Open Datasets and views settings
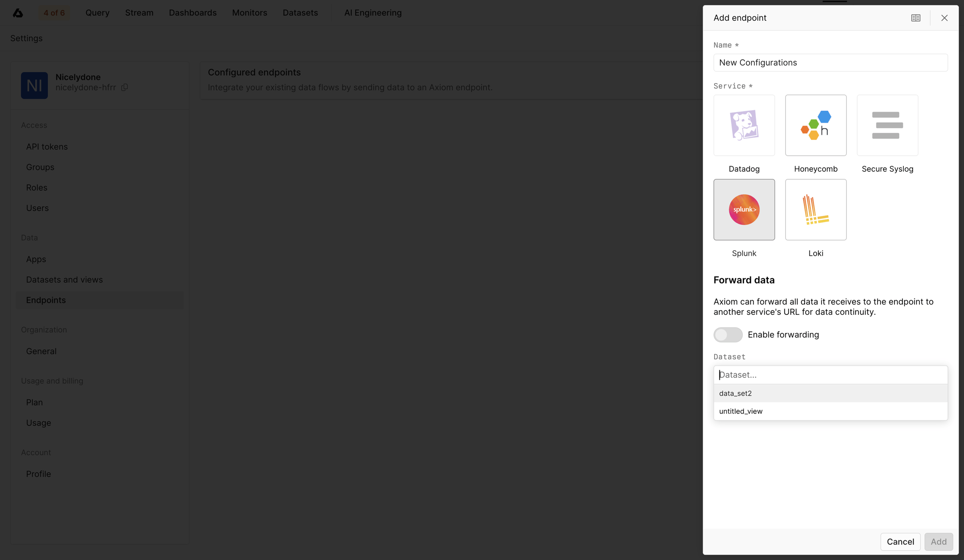This screenshot has width=964, height=560. pyautogui.click(x=64, y=279)
